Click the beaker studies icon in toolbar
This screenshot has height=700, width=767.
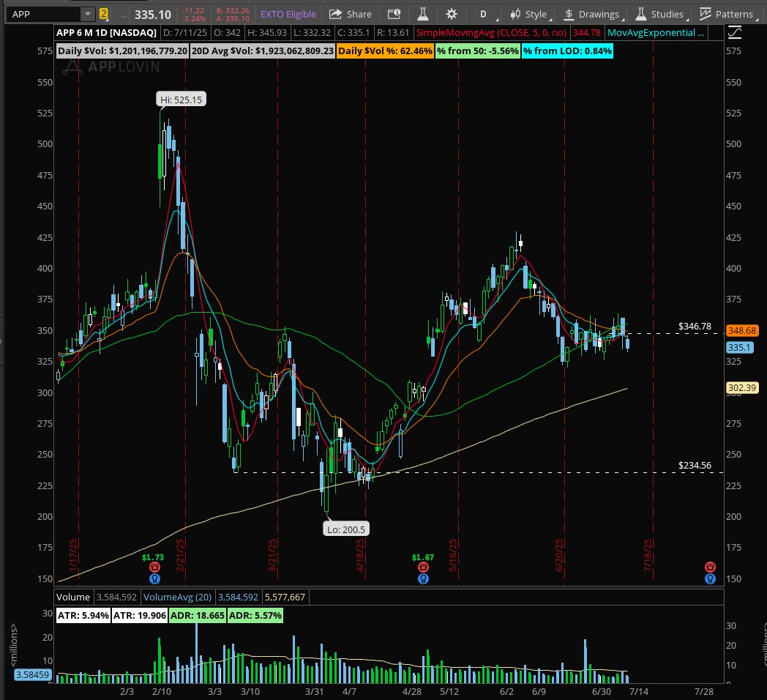click(422, 14)
